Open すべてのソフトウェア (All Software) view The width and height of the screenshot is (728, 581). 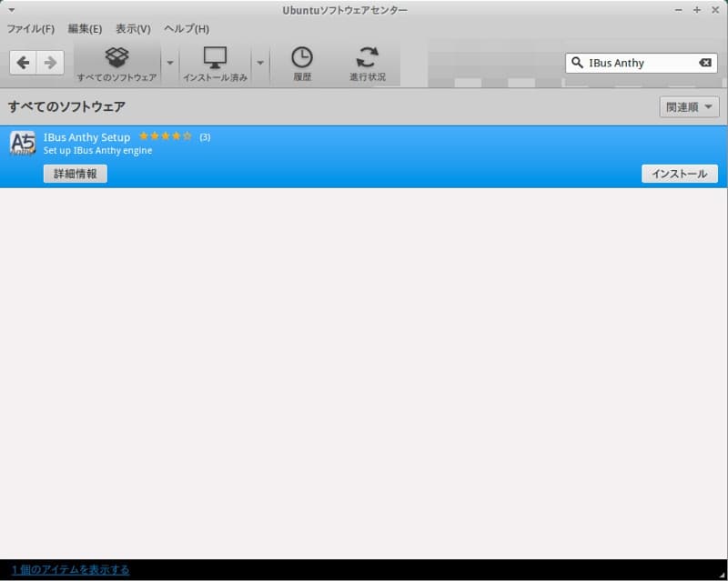[117, 64]
